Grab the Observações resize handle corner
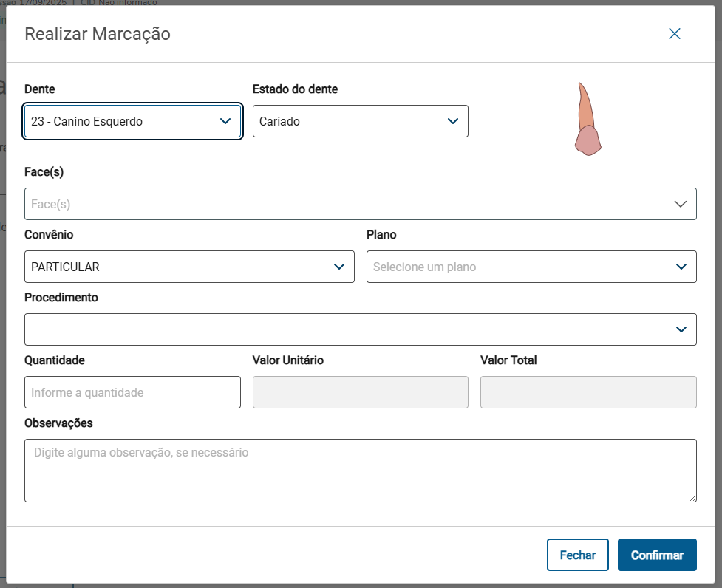 692,498
